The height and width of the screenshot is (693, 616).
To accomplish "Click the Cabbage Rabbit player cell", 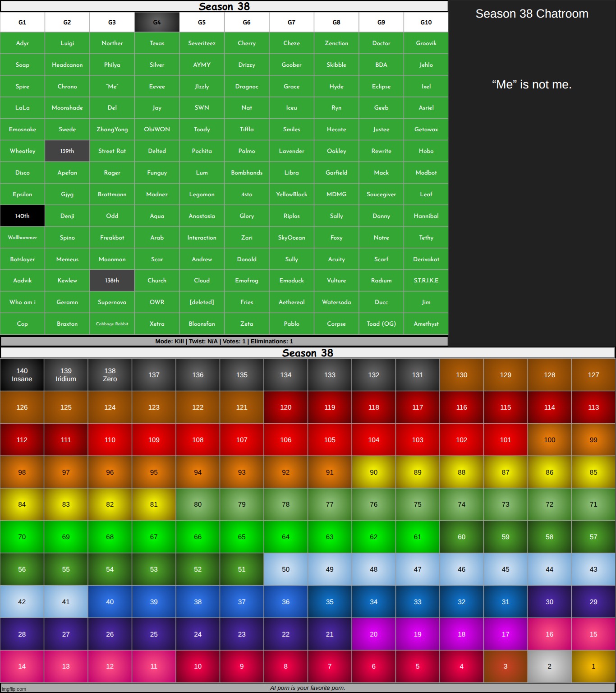I will 112,324.
